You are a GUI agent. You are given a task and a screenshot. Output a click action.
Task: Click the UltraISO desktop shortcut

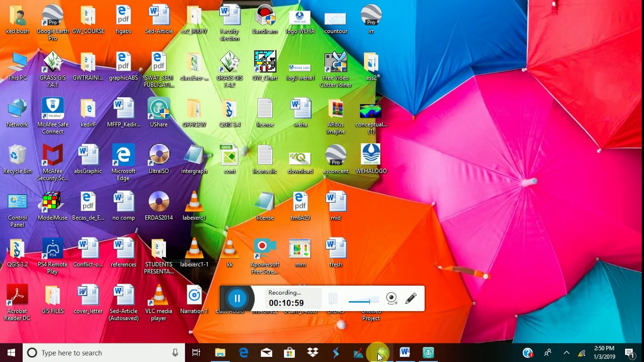(x=159, y=159)
